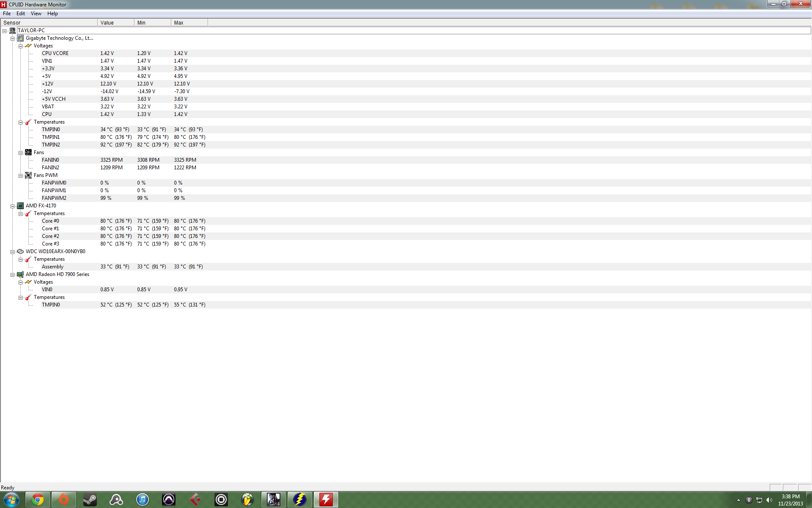This screenshot has width=812, height=508.
Task: Select the Radeon VIN0 voltage row
Action: coord(426,290)
